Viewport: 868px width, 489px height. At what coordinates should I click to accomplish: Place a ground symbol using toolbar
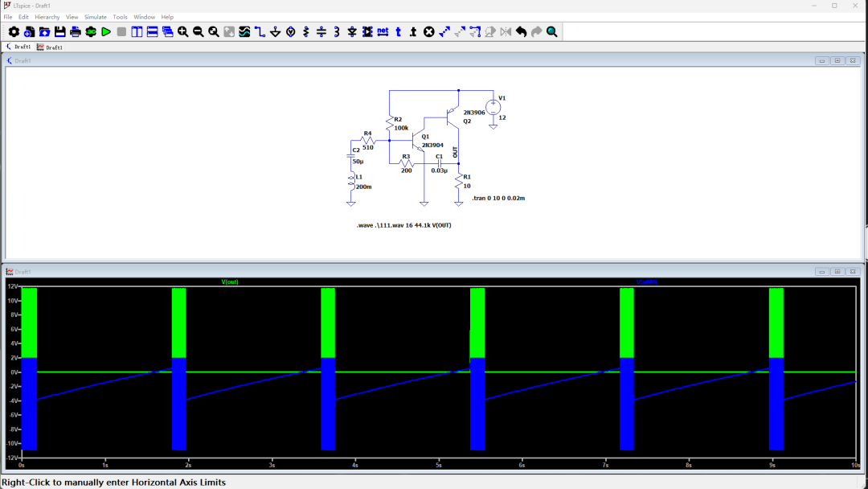[276, 31]
